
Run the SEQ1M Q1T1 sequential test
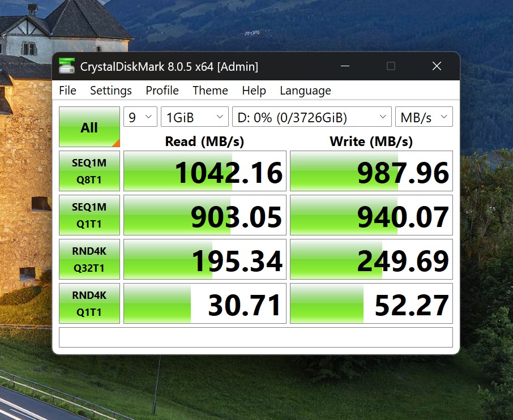tap(89, 215)
